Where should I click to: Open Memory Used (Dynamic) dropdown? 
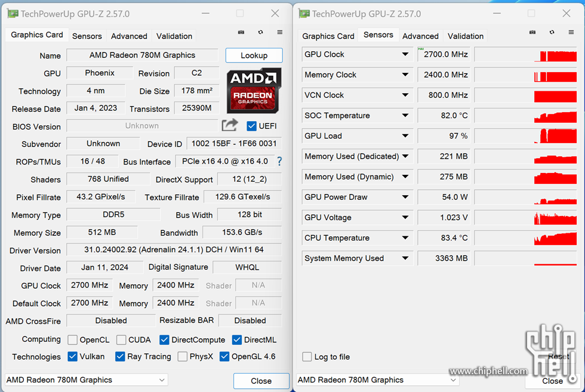(x=405, y=177)
